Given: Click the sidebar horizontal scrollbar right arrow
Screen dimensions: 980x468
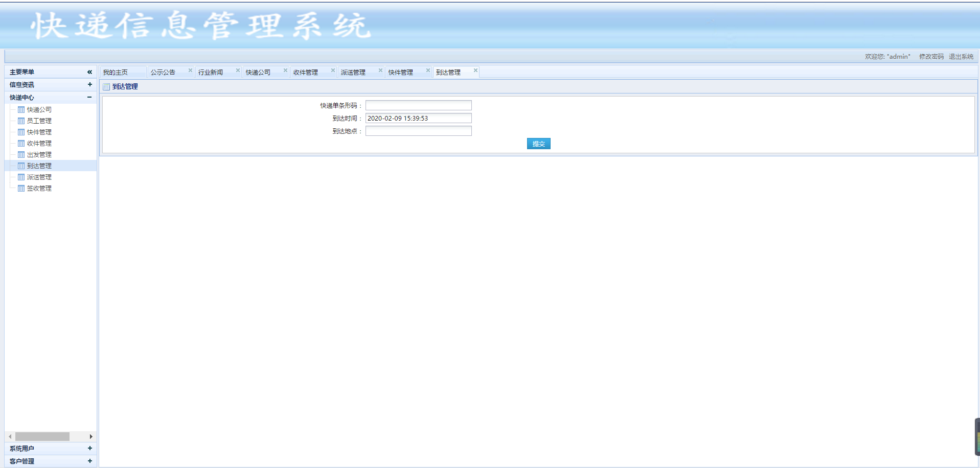Looking at the screenshot, I should pos(91,437).
